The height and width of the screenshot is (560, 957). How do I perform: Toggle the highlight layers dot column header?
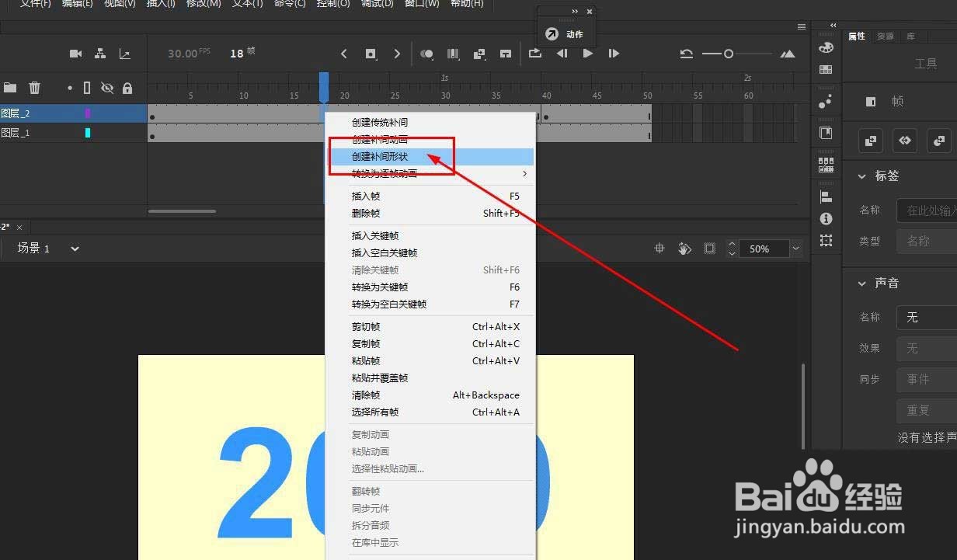coord(70,89)
